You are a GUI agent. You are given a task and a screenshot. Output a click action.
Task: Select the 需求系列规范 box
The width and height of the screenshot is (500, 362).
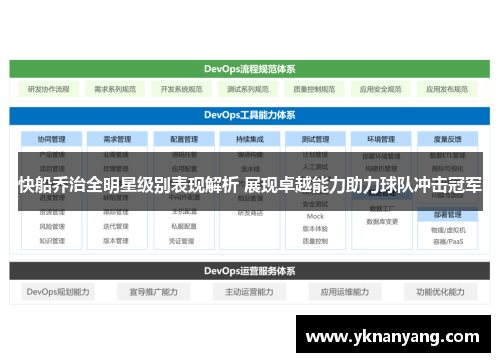pos(115,89)
